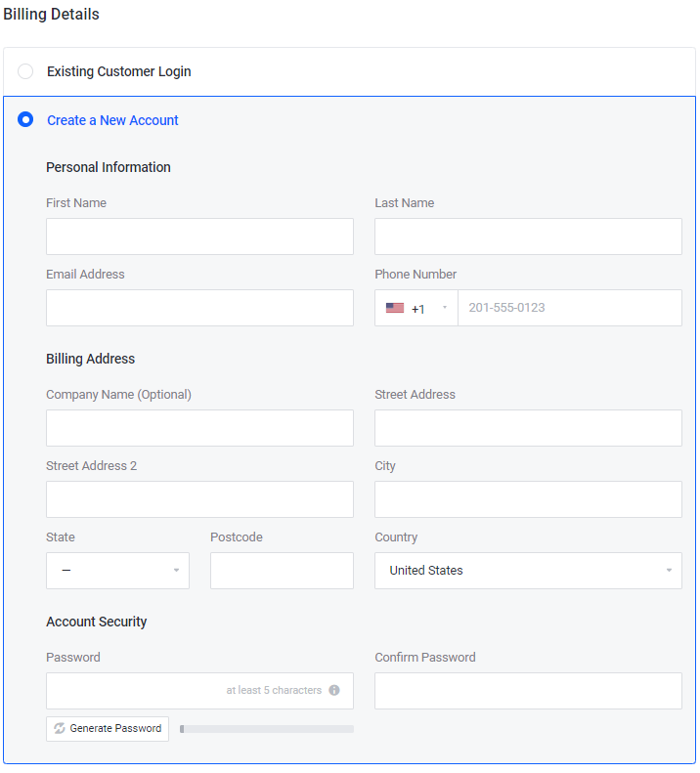This screenshot has height=773, width=700.
Task: Click into the Email Address field
Action: click(x=199, y=308)
